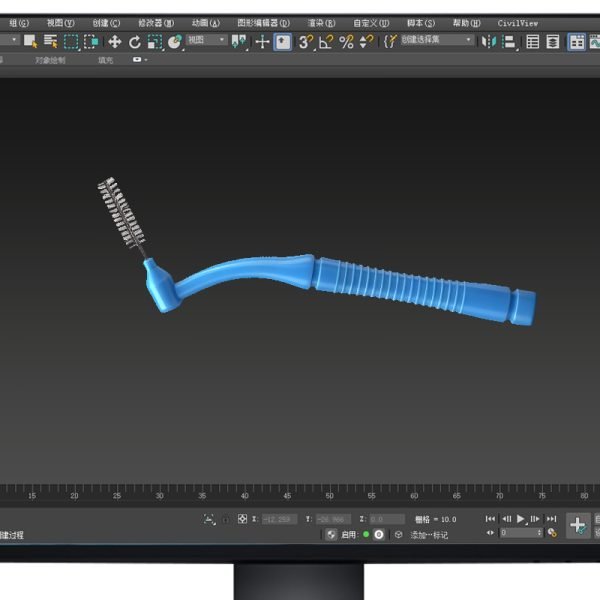Open the 帮助(H) Help menu
Image resolution: width=600 pixels, height=600 pixels.
[466, 23]
